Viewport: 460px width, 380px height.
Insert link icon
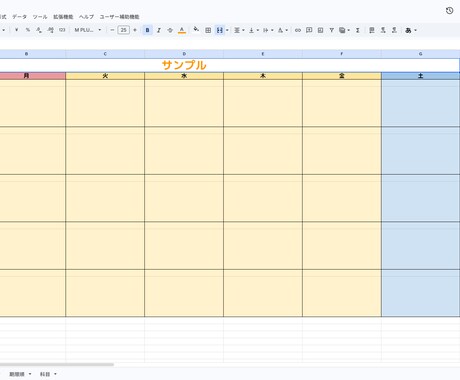click(x=298, y=30)
